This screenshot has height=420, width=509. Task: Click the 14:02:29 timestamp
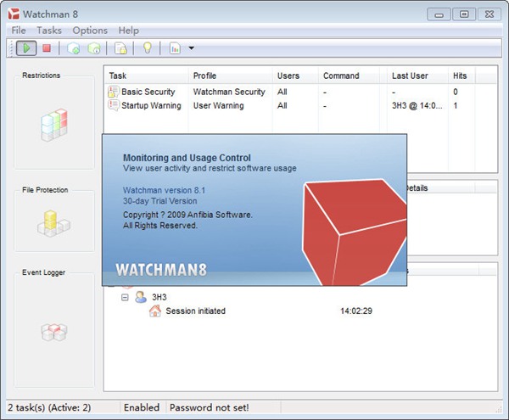356,311
